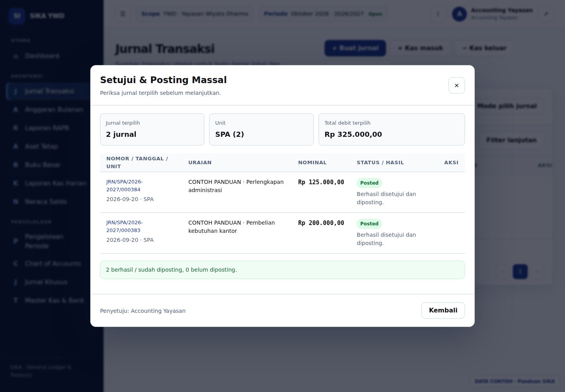565x392 pixels.
Task: Open Jurnal Khusus in the sidebar
Action: tap(51, 282)
